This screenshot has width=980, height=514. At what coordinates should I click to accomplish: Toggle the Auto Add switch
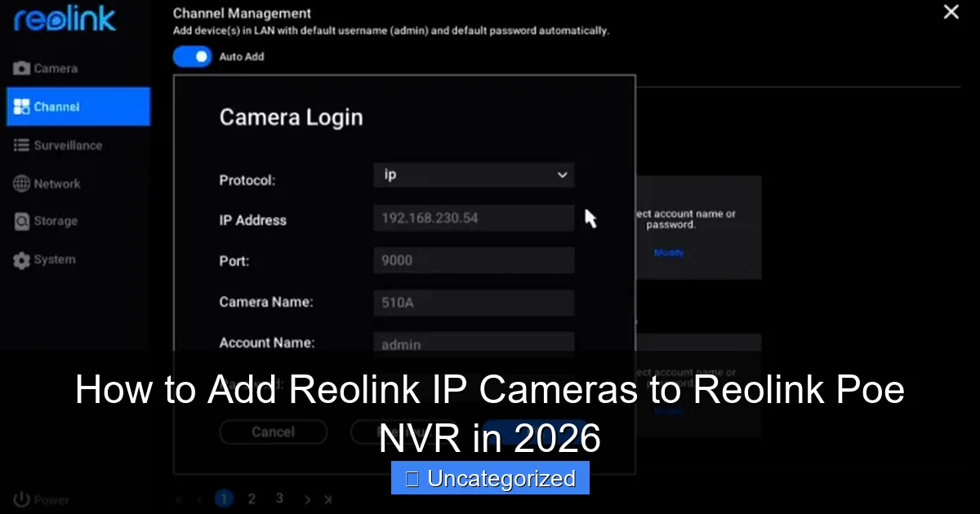193,56
